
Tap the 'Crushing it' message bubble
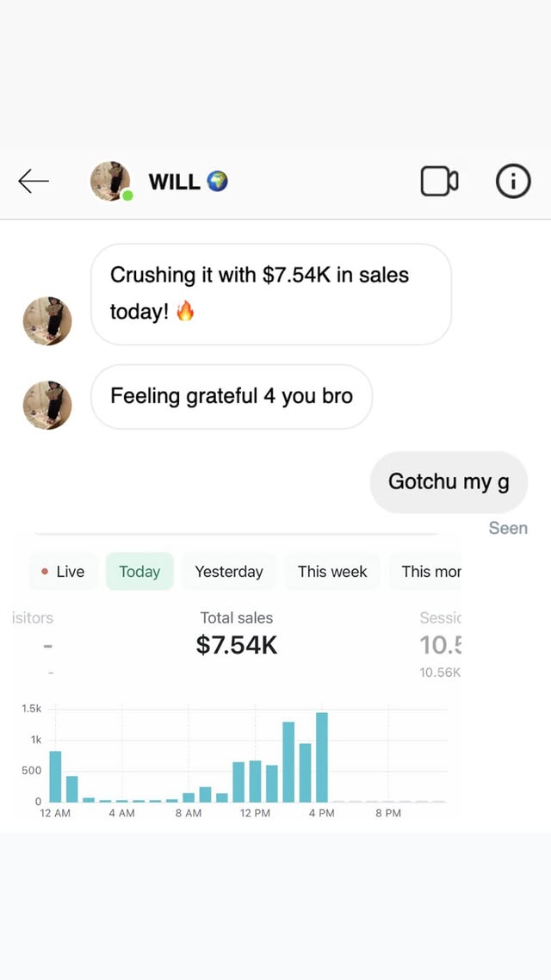(270, 294)
